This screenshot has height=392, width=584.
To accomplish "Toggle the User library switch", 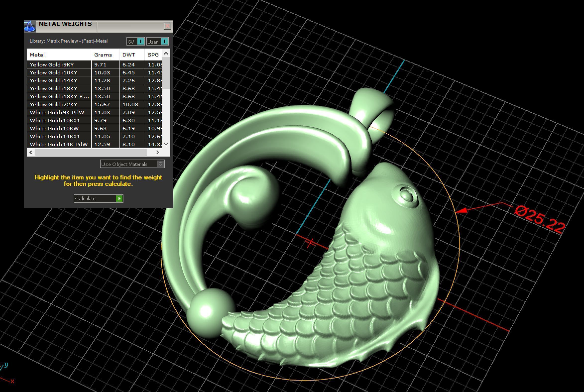I will tap(164, 42).
